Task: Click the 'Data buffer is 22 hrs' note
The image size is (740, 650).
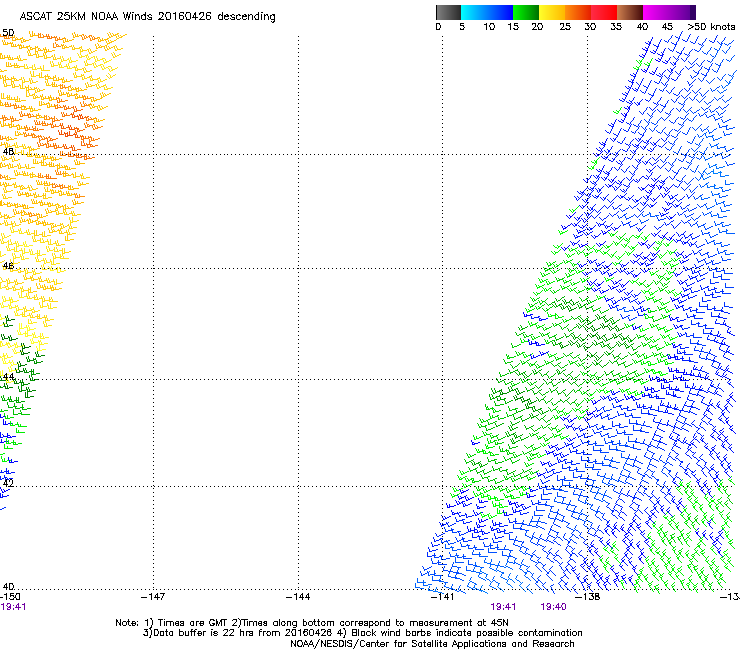Action: tap(362, 633)
